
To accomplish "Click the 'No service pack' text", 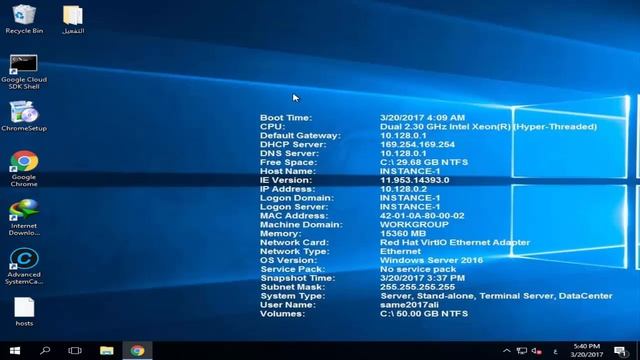I will [418, 269].
